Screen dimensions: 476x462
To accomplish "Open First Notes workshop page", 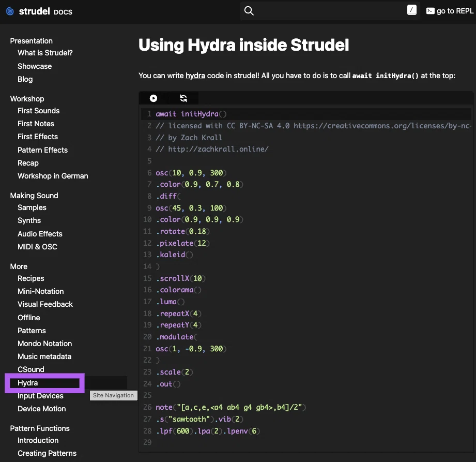I will point(36,124).
